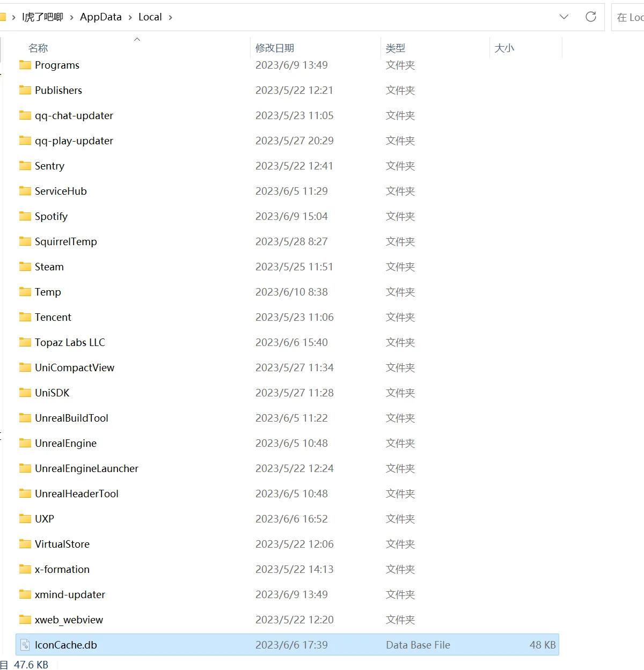Viewport: 644px width, 670px height.
Task: Click the VirtualStore folder icon
Action: (x=25, y=544)
